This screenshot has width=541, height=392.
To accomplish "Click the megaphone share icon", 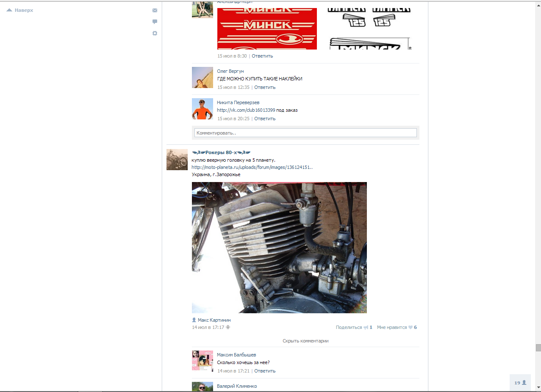I will pyautogui.click(x=366, y=328).
